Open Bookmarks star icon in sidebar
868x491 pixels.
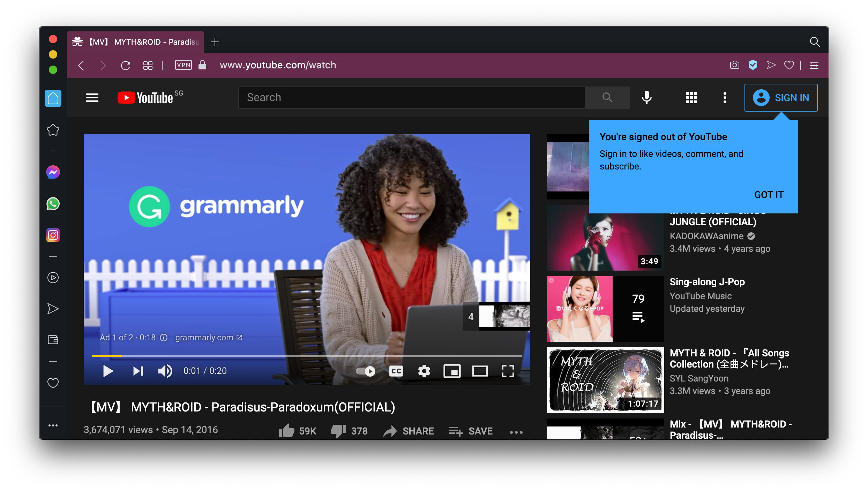[x=53, y=130]
